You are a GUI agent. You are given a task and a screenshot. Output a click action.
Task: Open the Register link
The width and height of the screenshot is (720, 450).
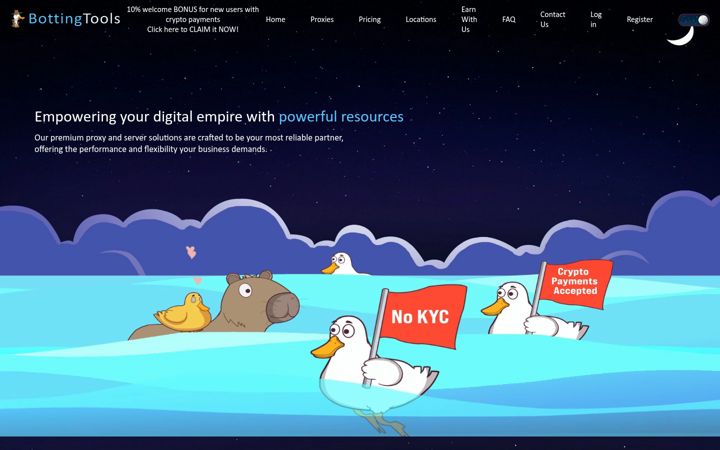click(x=640, y=19)
